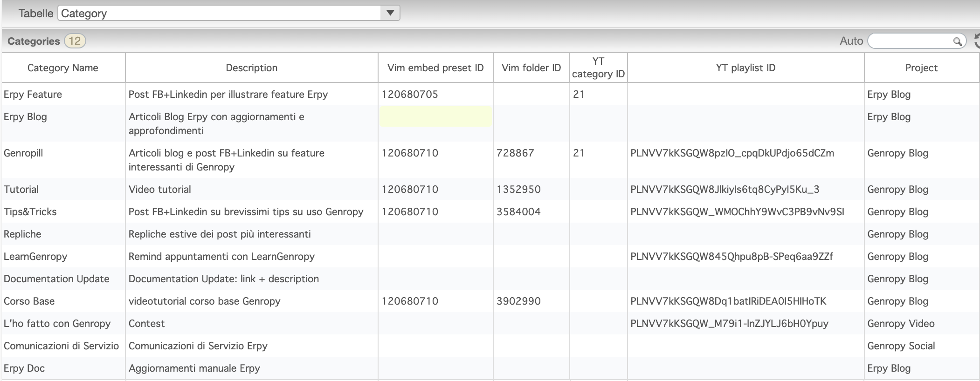Select the Genropill category row
980x381 pixels.
(23, 153)
